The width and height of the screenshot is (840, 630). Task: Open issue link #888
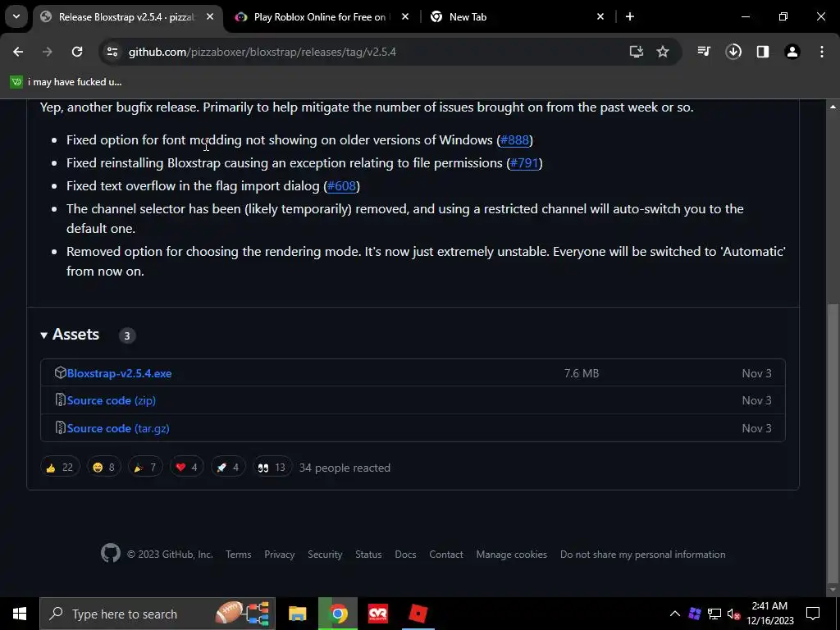[x=515, y=140]
